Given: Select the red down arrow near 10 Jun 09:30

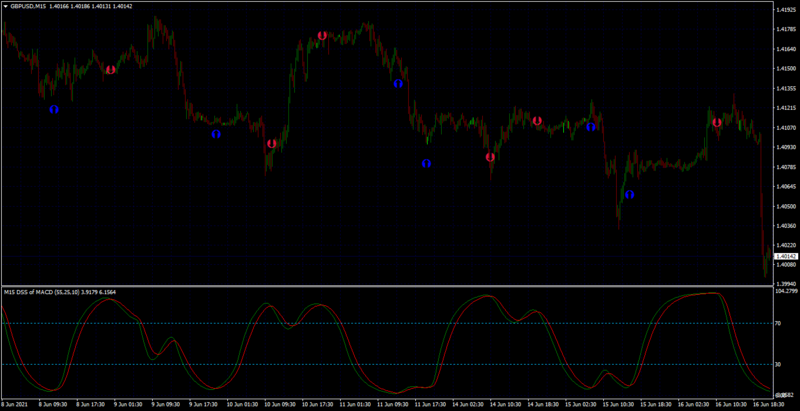Looking at the screenshot, I should click(272, 144).
